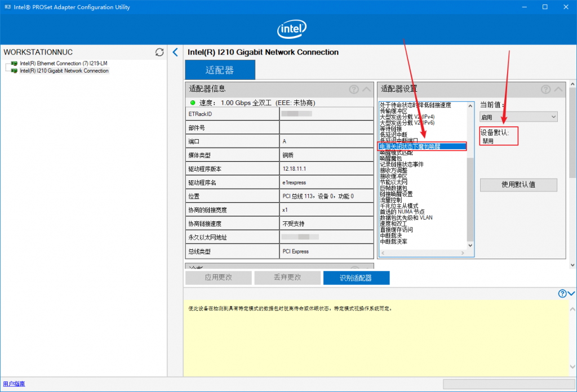
Task: Click the blue help icon above description
Action: pos(562,293)
